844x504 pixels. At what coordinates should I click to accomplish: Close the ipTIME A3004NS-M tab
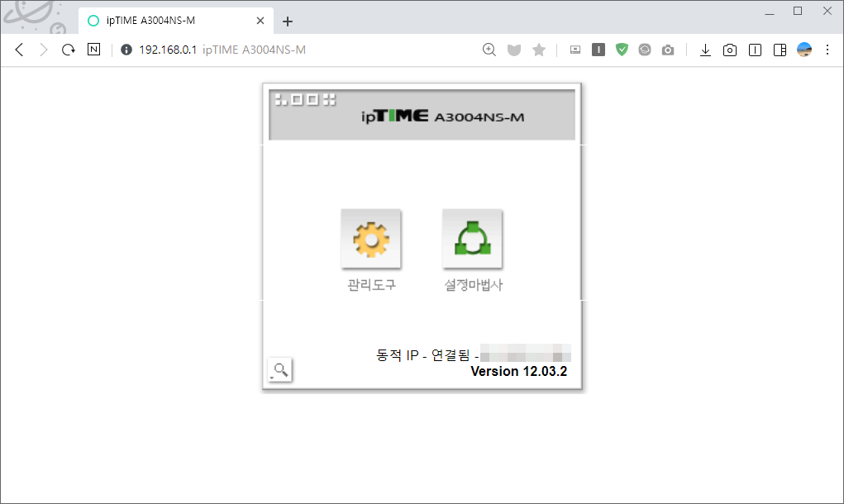tap(260, 21)
